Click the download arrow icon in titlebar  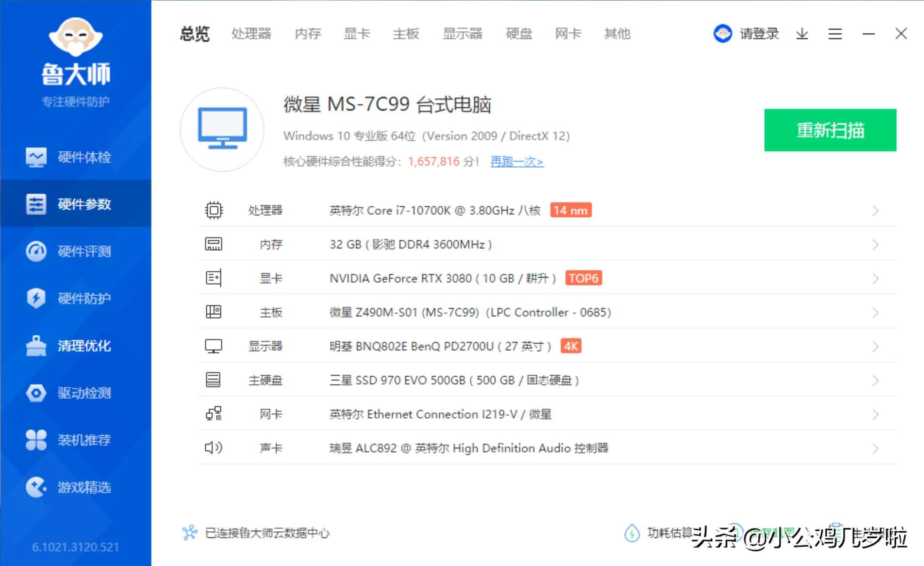coord(802,34)
